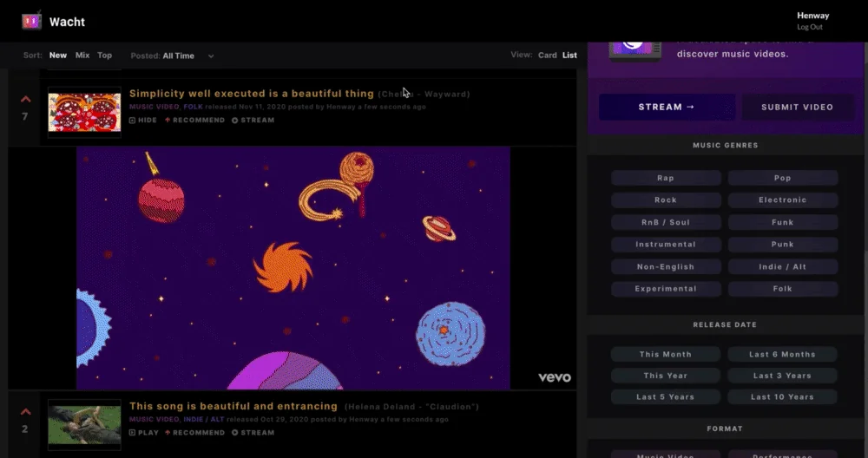The height and width of the screenshot is (458, 868).
Task: Switch to Card view
Action: pyautogui.click(x=548, y=56)
